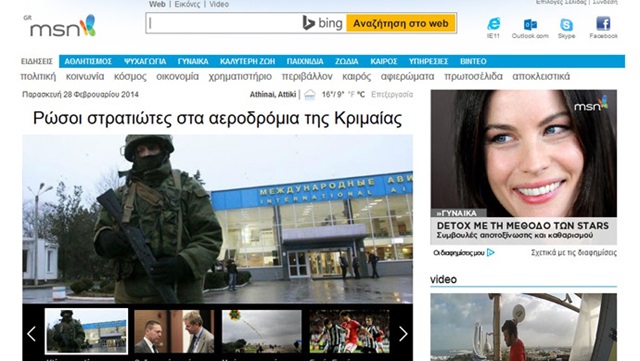
Task: Open the IE11 icon shortcut
Action: coord(493,24)
